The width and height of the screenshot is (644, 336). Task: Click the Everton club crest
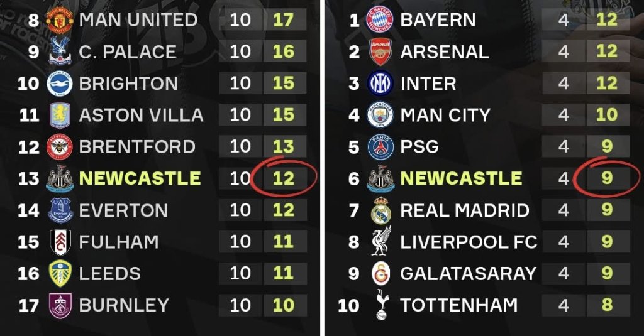click(60, 210)
